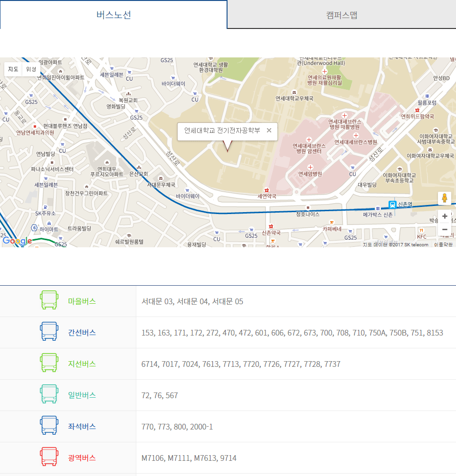Click the blue 간선버스 bus icon
This screenshot has width=456, height=476.
(48, 332)
